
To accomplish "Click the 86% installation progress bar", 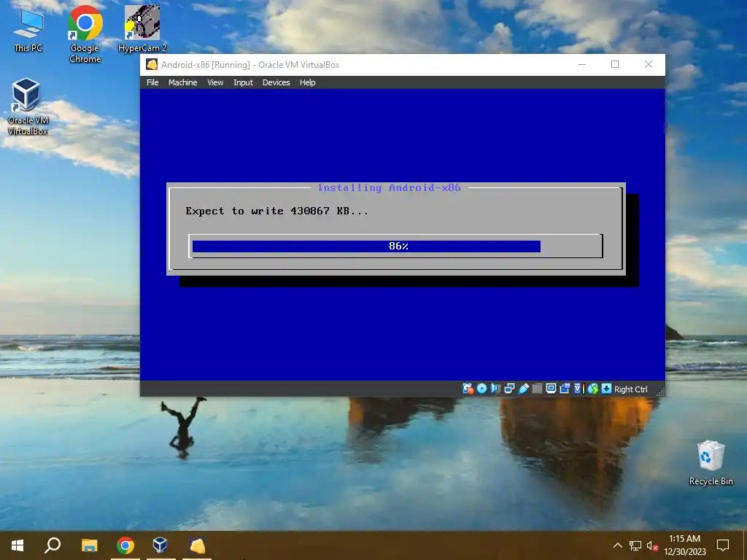I will (395, 246).
